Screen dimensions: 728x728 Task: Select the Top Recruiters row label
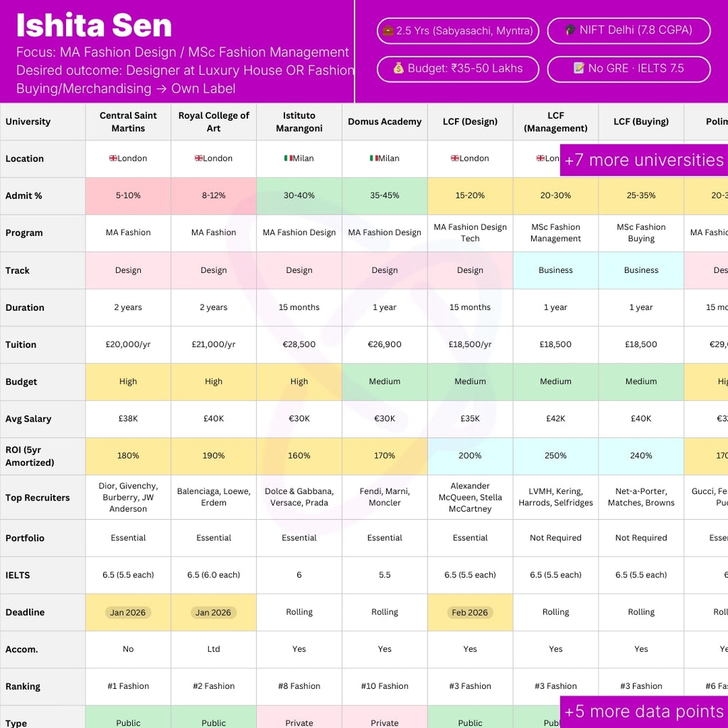(38, 498)
